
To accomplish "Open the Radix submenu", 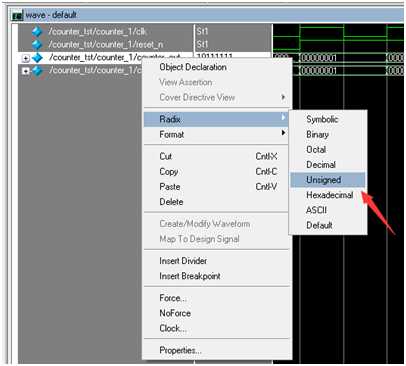I will 215,119.
